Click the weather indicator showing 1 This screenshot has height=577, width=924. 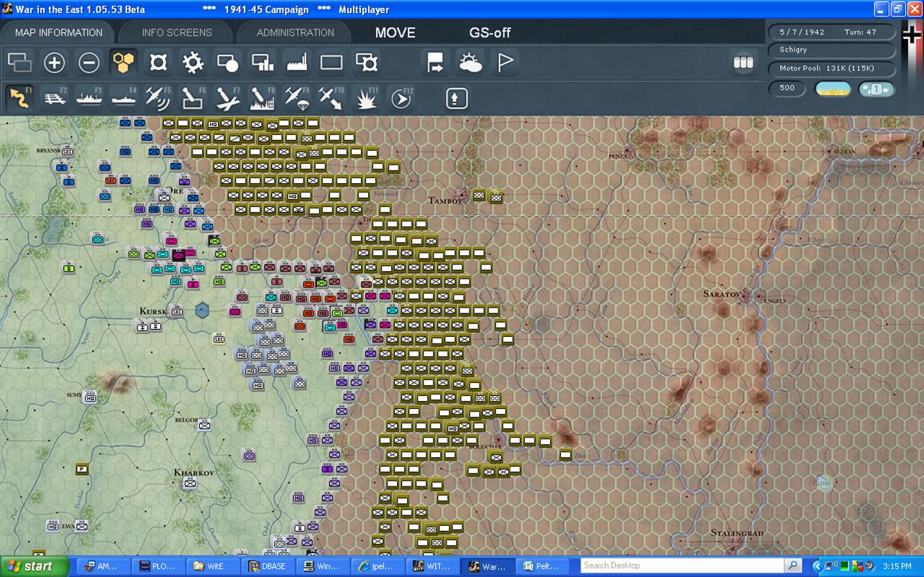point(877,89)
